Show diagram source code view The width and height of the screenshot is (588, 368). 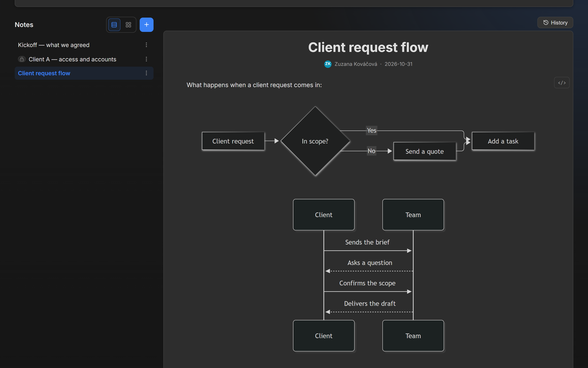(x=562, y=83)
